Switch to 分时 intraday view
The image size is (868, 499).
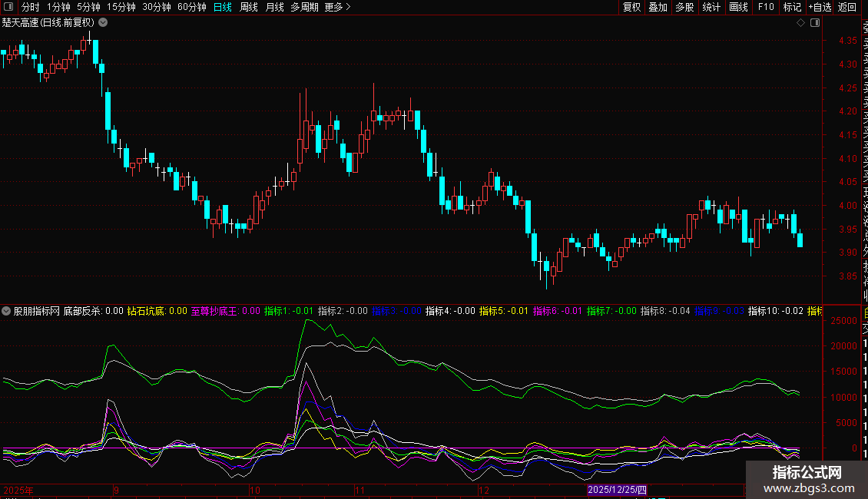(30, 7)
